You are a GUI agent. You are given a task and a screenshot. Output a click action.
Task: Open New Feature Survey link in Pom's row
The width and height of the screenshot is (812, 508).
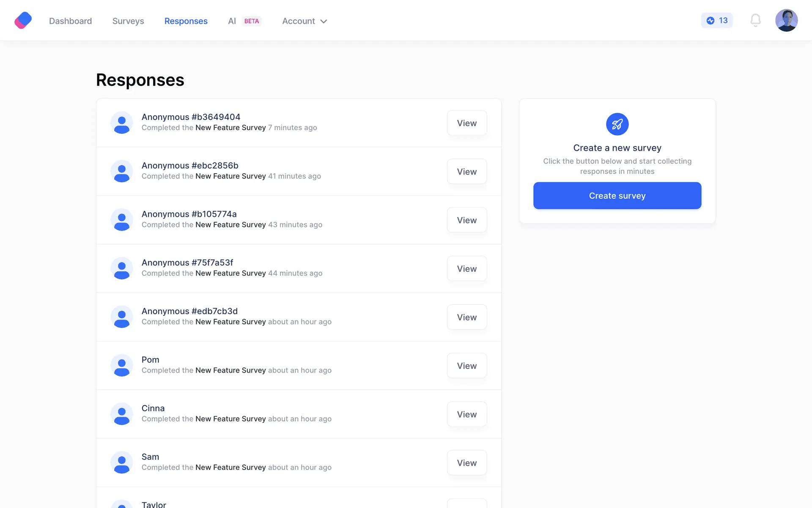tap(230, 370)
